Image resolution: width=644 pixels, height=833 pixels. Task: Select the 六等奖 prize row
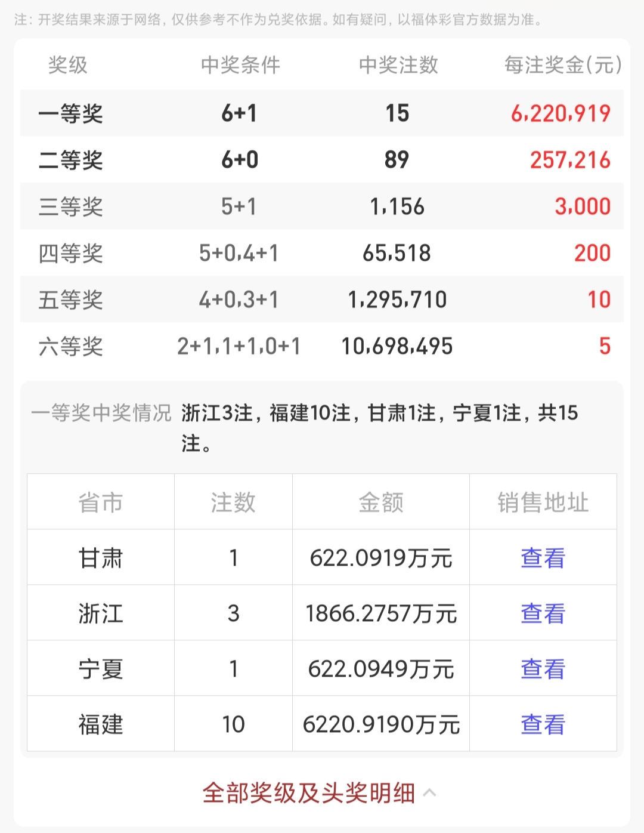coord(322,346)
